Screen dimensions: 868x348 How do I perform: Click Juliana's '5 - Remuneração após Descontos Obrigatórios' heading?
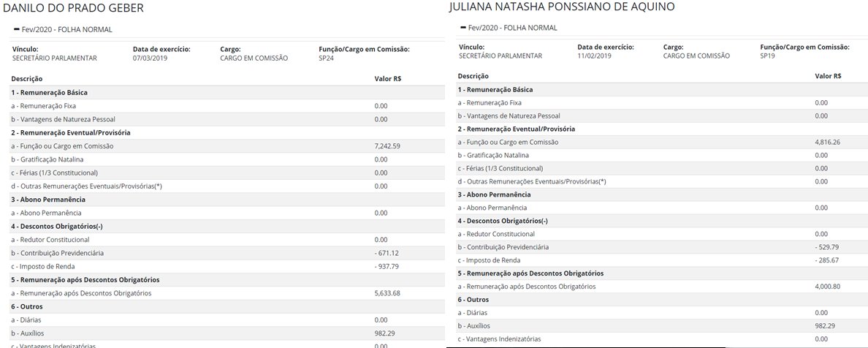pyautogui.click(x=530, y=273)
